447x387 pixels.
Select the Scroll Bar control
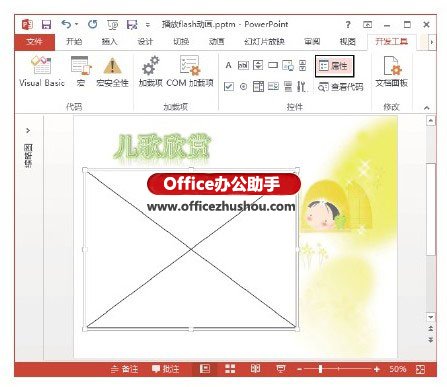pyautogui.click(x=302, y=65)
